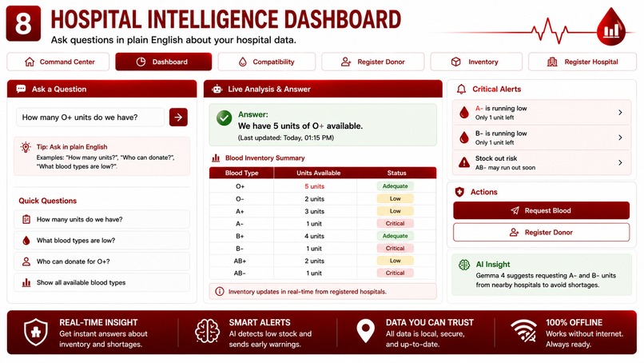Image resolution: width=644 pixels, height=363 pixels.
Task: Select 'How many units do we have?' quick question
Action: (x=101, y=220)
